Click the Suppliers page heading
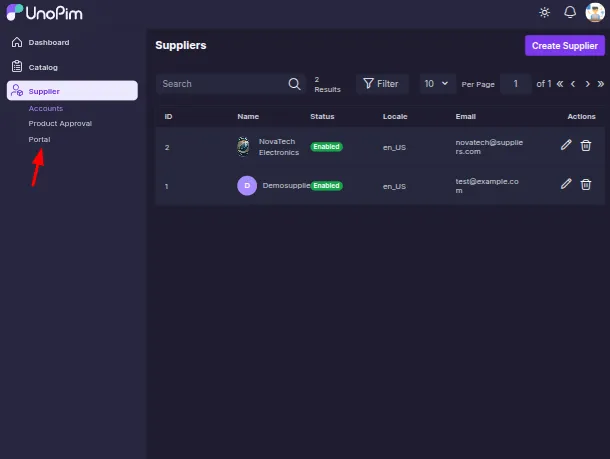The height and width of the screenshot is (459, 610). coord(181,45)
